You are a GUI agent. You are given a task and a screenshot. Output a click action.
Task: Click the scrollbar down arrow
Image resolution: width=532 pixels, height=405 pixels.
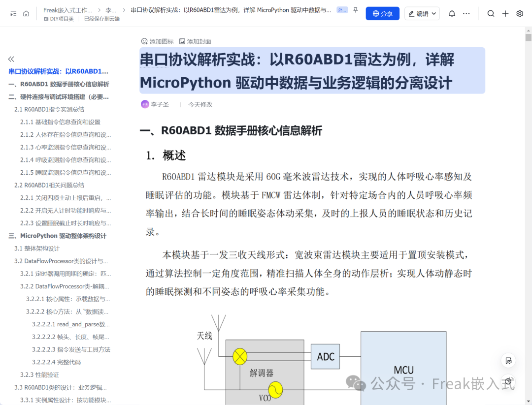coord(528,402)
